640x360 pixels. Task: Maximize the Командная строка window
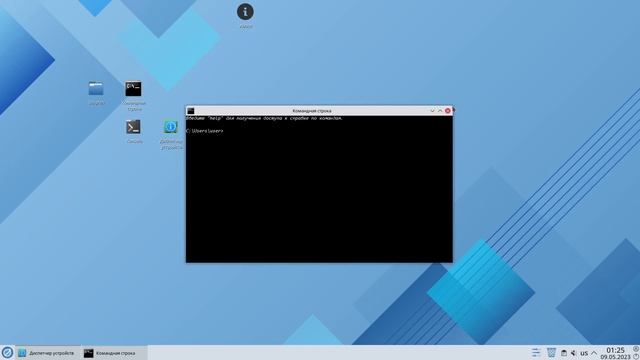point(440,111)
